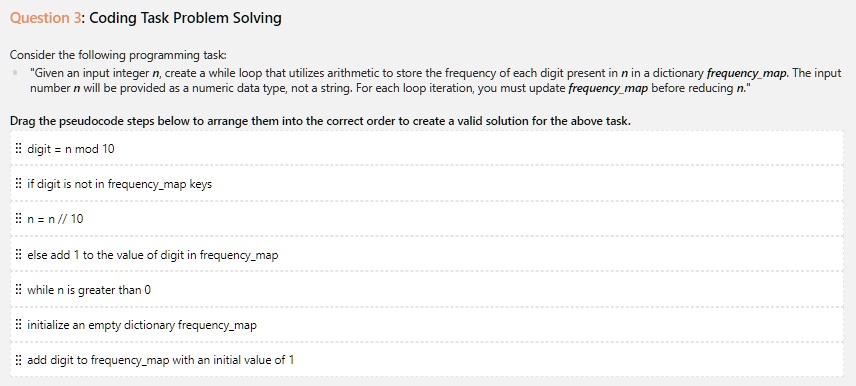Click drag handle of 'if digit is not in frequency_map keys'
This screenshot has height=386, width=856.
pos(19,184)
